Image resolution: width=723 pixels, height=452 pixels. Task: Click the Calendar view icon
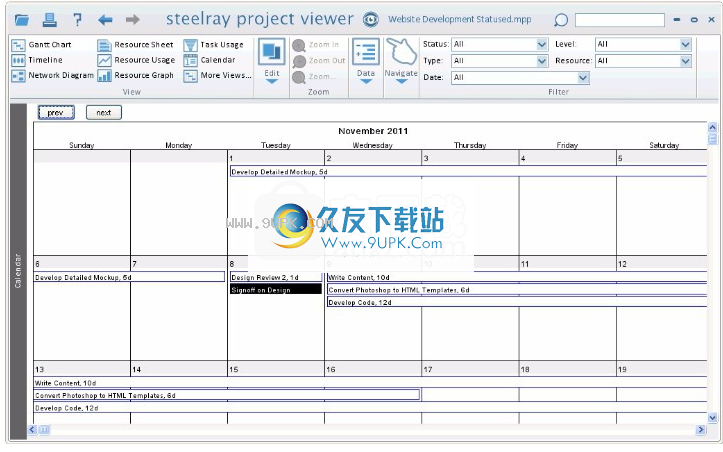click(x=190, y=60)
